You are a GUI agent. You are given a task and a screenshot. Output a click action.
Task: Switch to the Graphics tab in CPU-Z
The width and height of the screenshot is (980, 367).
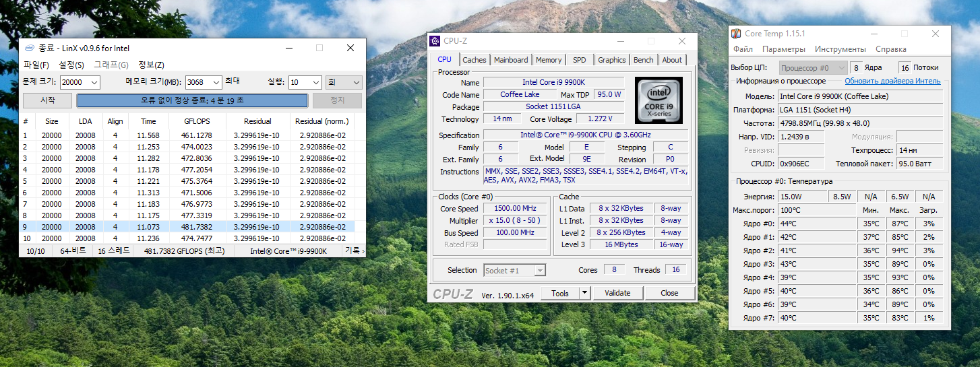pos(611,60)
